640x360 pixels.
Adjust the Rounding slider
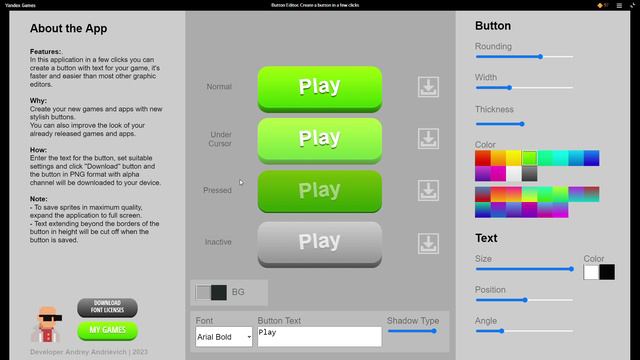(x=524, y=57)
